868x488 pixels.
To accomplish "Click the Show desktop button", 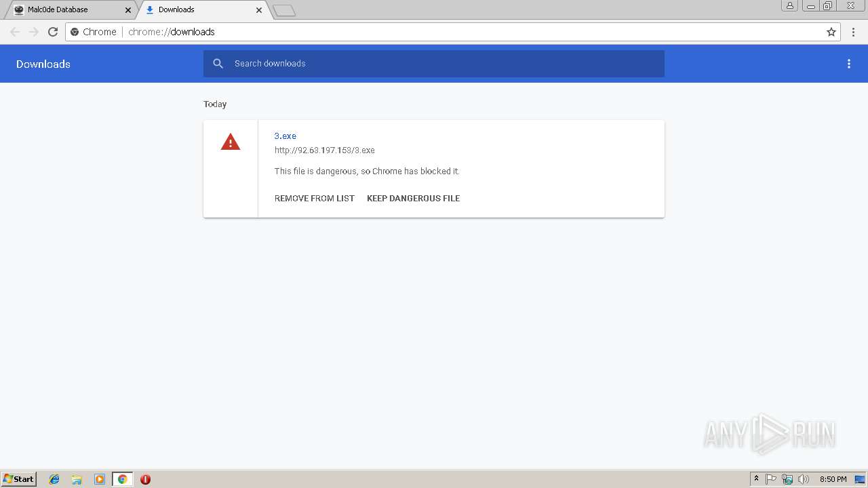I will coord(860,479).
